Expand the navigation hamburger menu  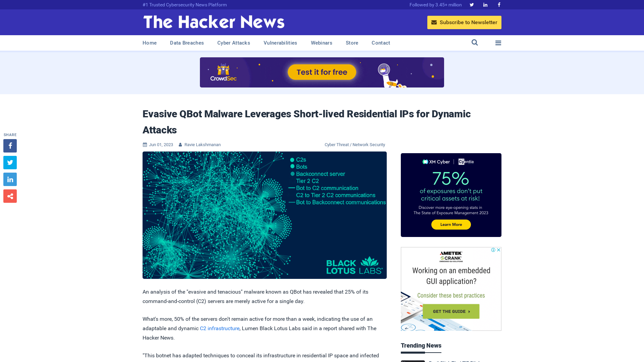pyautogui.click(x=498, y=43)
